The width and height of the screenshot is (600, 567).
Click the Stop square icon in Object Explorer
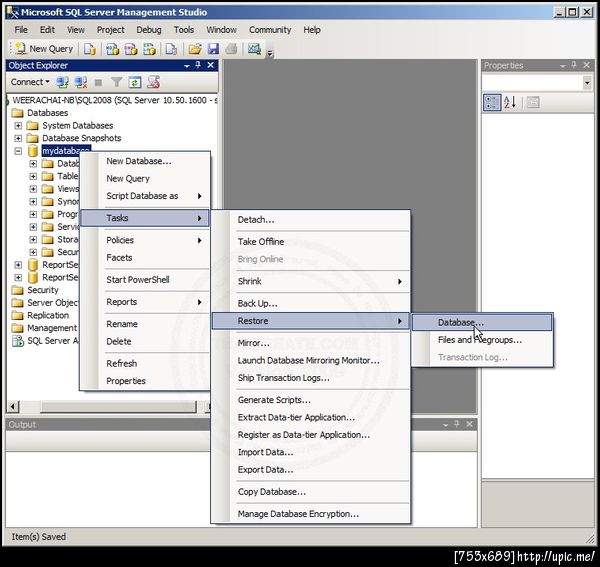click(x=98, y=82)
